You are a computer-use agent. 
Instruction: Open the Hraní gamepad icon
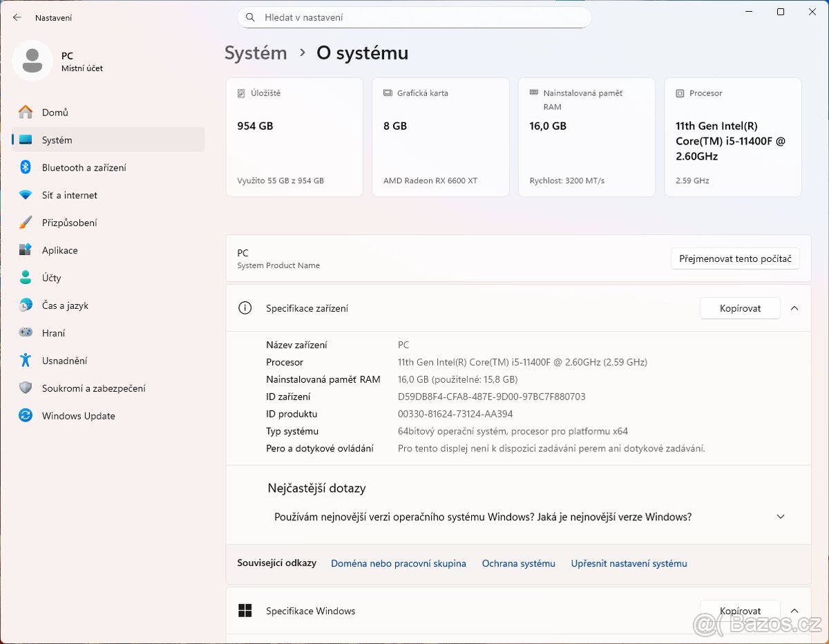(26, 332)
